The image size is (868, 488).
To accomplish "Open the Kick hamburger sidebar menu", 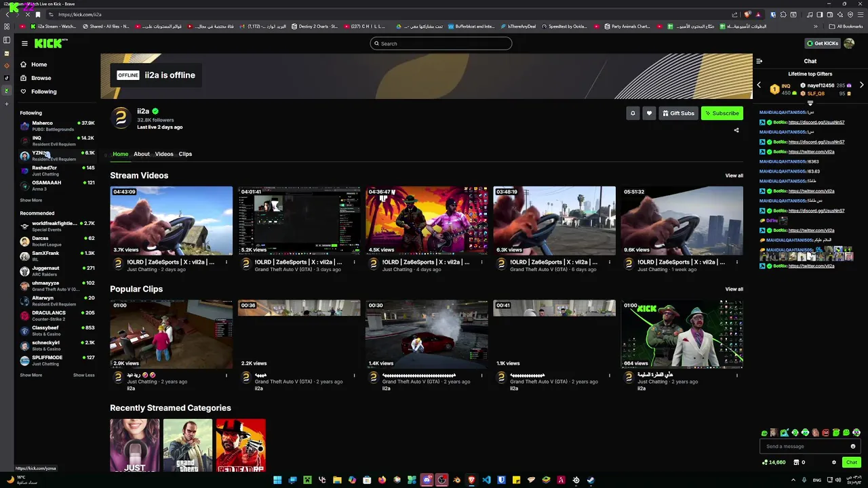I will coord(24,43).
